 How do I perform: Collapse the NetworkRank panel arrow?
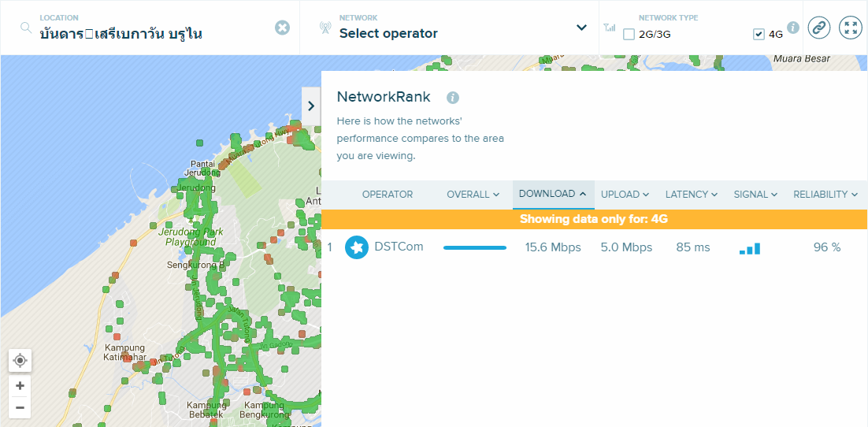(311, 106)
